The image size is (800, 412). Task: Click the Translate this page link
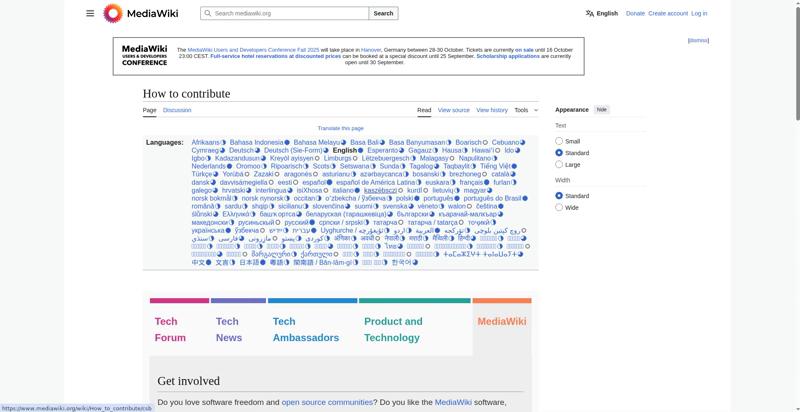[x=340, y=128]
